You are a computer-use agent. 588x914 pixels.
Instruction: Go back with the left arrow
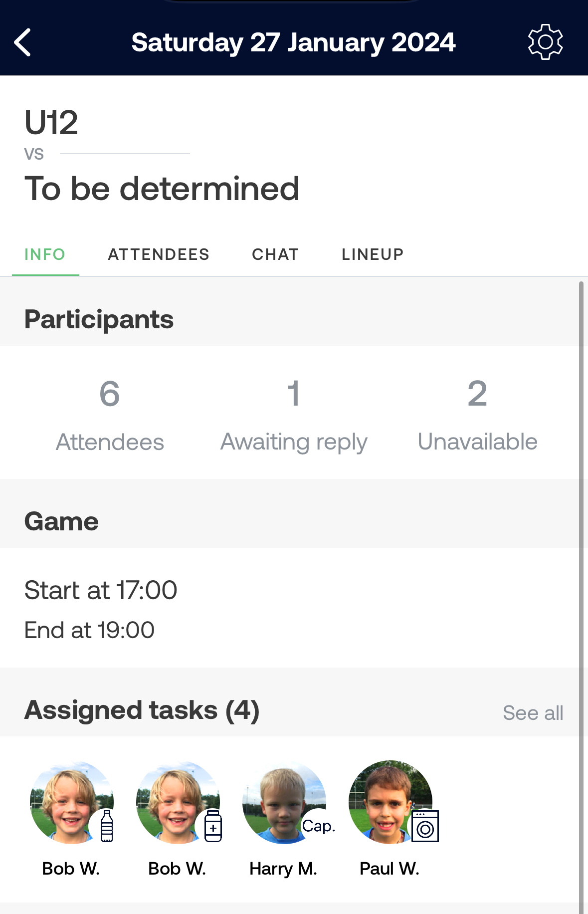coord(23,42)
